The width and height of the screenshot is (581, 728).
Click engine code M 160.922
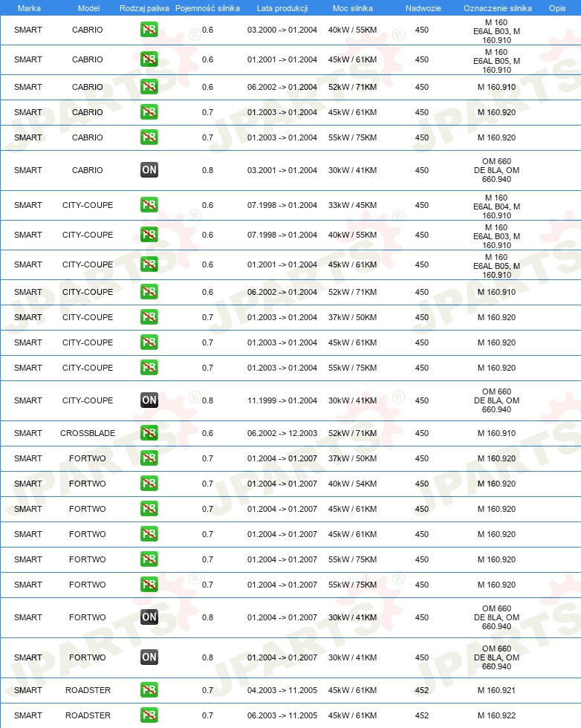point(496,715)
